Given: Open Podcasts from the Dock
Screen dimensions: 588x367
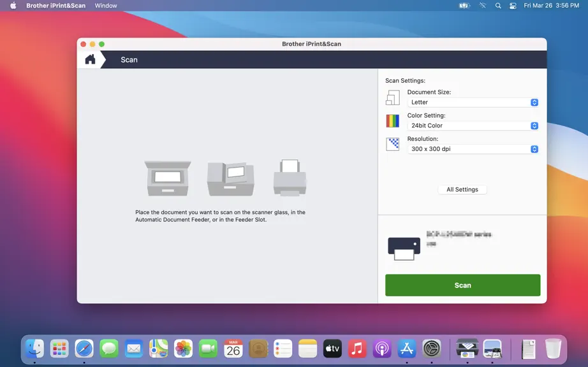Looking at the screenshot, I should point(382,349).
